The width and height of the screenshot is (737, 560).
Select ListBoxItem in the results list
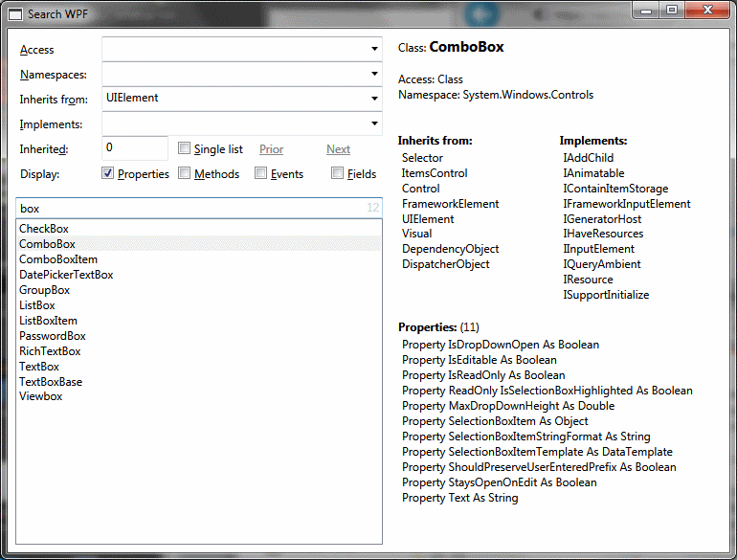[x=198, y=321]
